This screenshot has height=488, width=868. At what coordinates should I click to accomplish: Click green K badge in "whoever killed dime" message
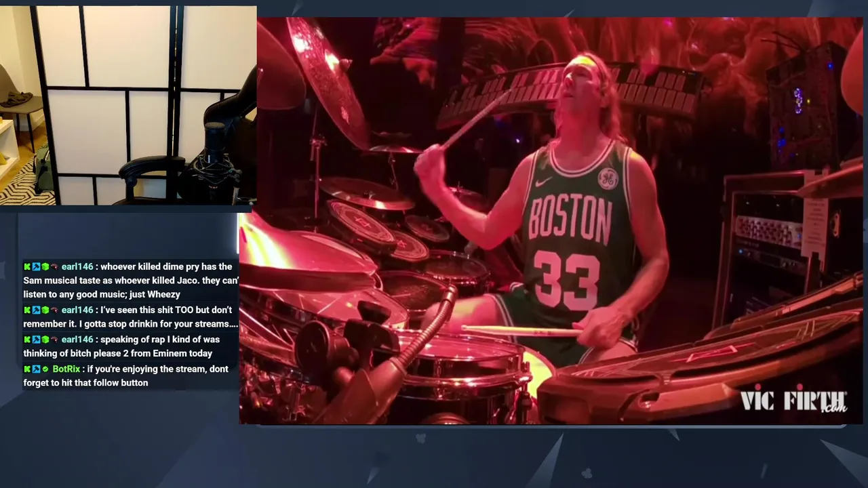27,267
